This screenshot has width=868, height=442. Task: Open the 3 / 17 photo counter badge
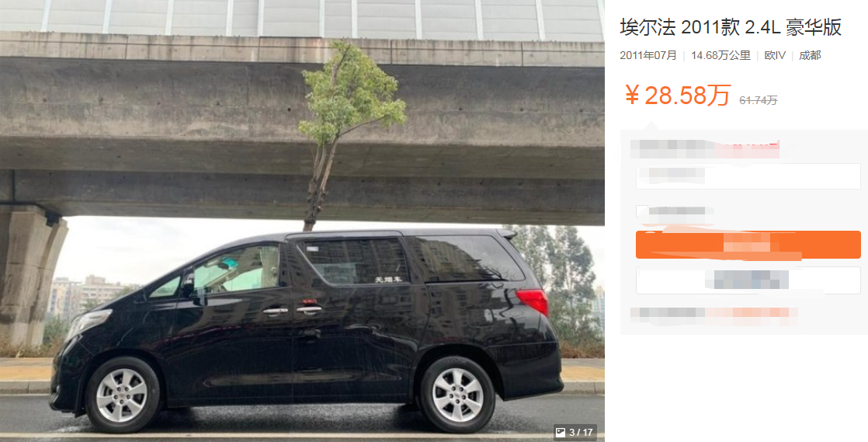(x=575, y=432)
